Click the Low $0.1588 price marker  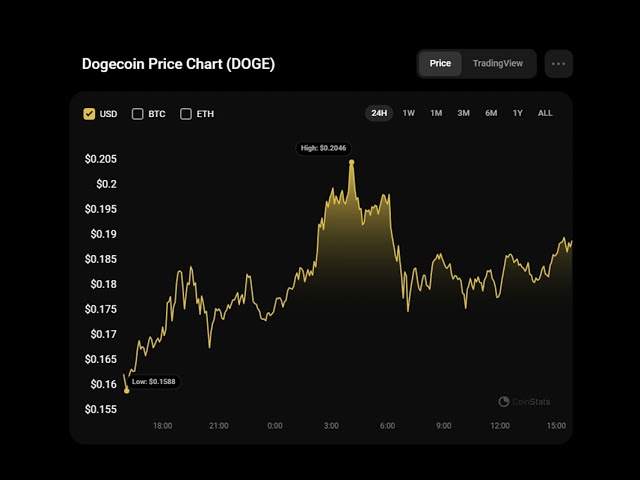(x=154, y=382)
